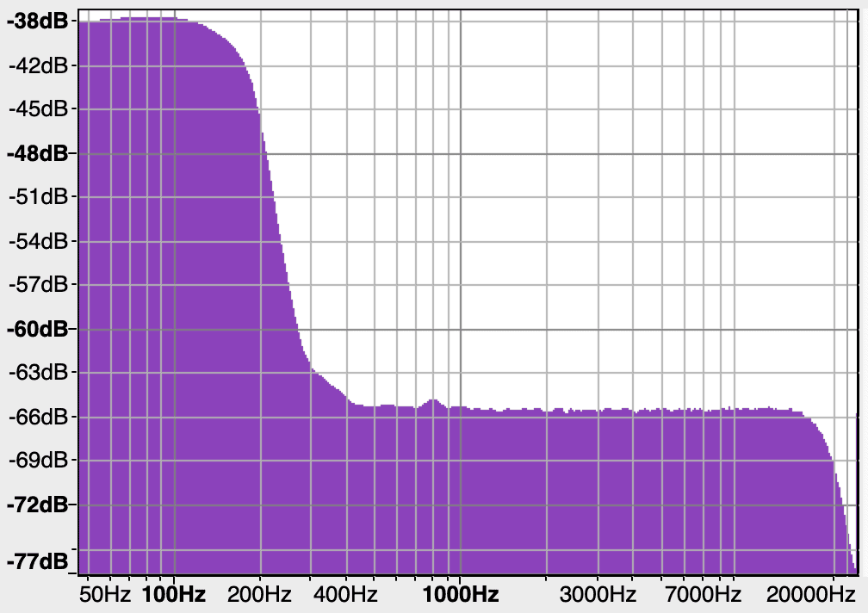Click the -63dB axis label
The width and height of the screenshot is (868, 613).
click(38, 372)
